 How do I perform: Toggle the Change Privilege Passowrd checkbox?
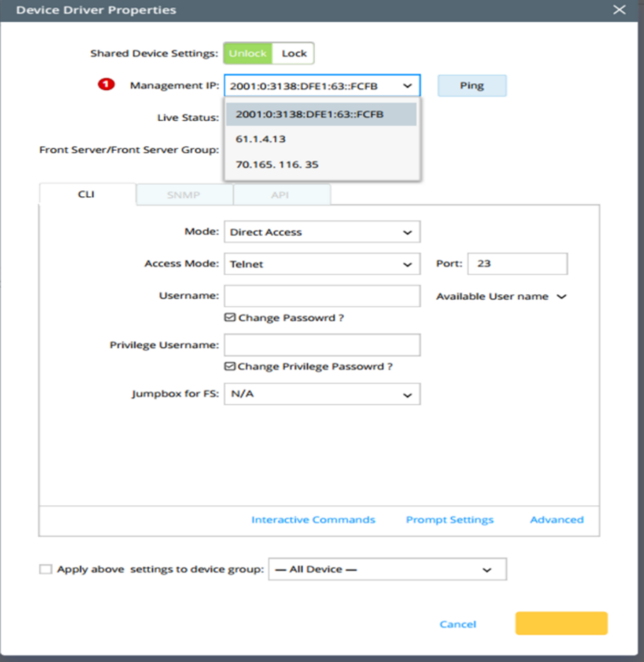(230, 366)
